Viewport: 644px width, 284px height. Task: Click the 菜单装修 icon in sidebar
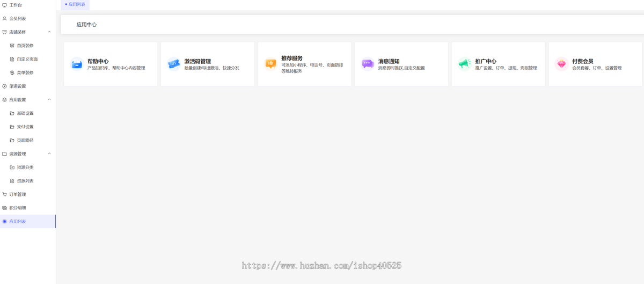(x=12, y=72)
